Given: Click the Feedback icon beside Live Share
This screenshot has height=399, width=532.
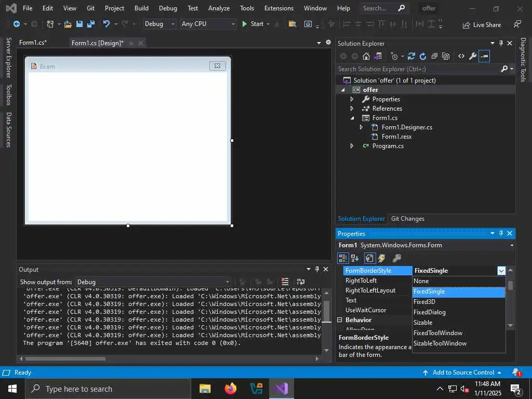Looking at the screenshot, I should click(x=517, y=24).
